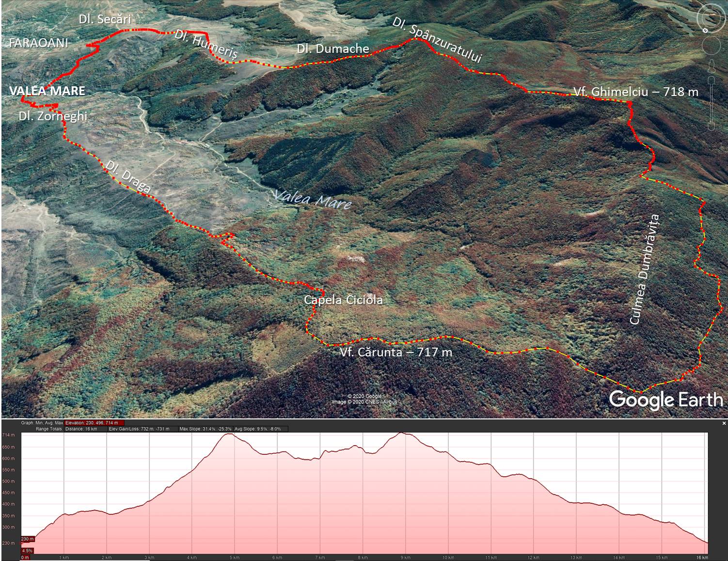Screen dimensions: 728x561
Task: Click the move joystick navigation control
Action: tap(711, 46)
